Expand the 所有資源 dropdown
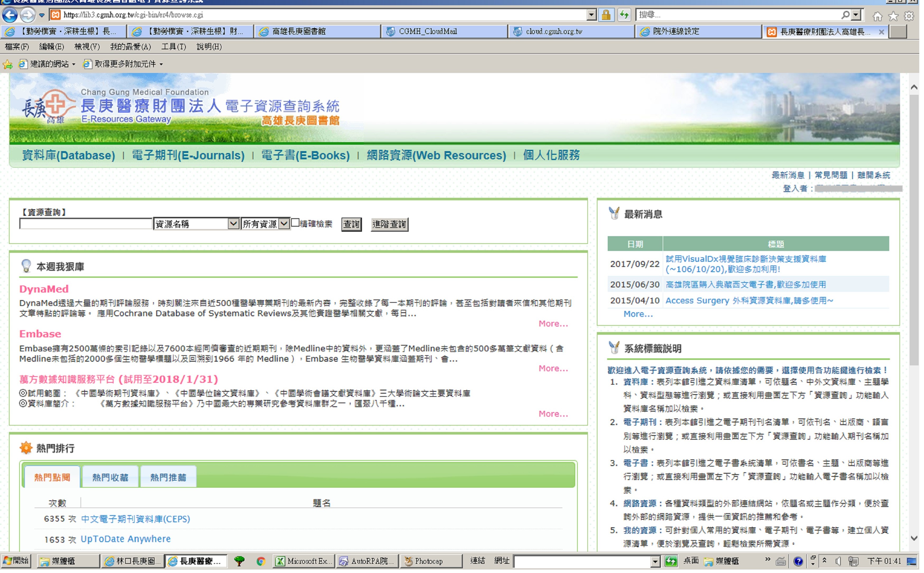Screen dimensions: 924x573 (284, 224)
